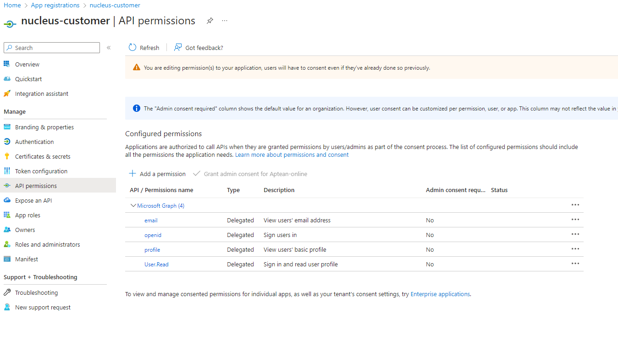
Task: Click "Sign in and read user profile" description
Action: (x=301, y=265)
